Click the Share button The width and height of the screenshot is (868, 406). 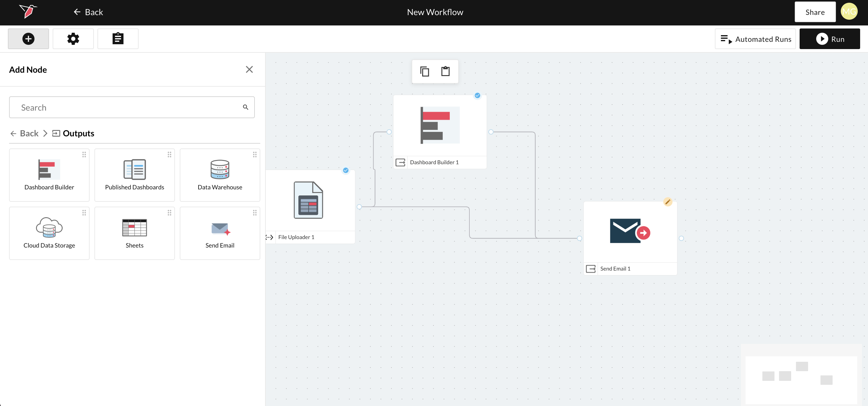[815, 12]
